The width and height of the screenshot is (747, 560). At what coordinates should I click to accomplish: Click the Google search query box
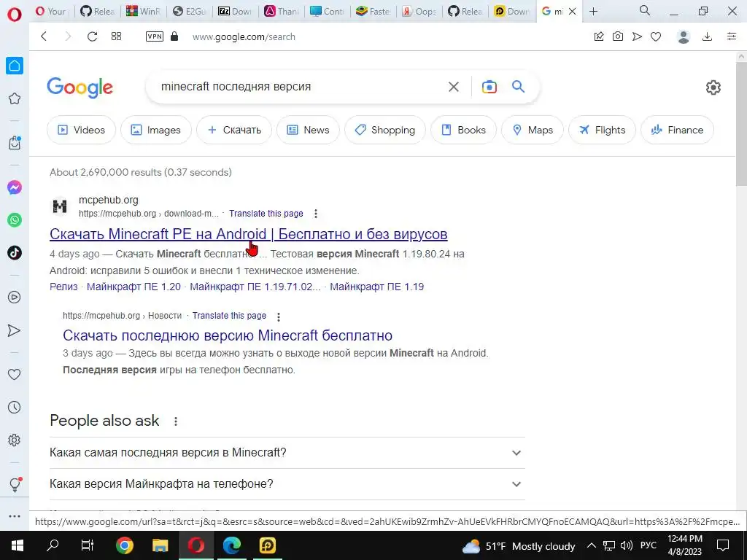(x=300, y=87)
